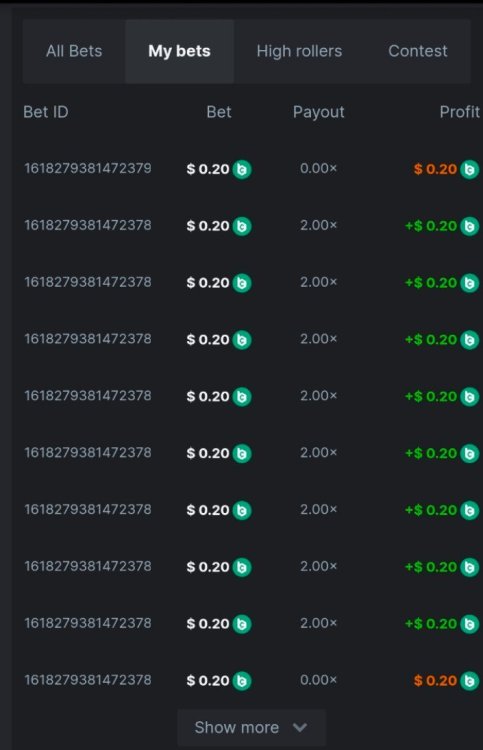Click the coin icon beside the top orange profit
Screen dimensions: 483x750
click(x=469, y=169)
